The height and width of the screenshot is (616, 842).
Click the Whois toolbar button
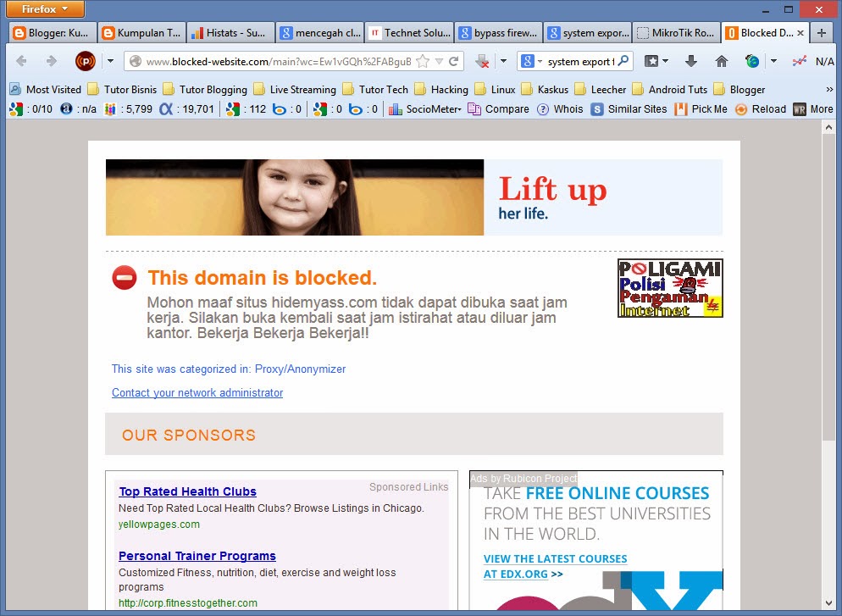(x=560, y=108)
